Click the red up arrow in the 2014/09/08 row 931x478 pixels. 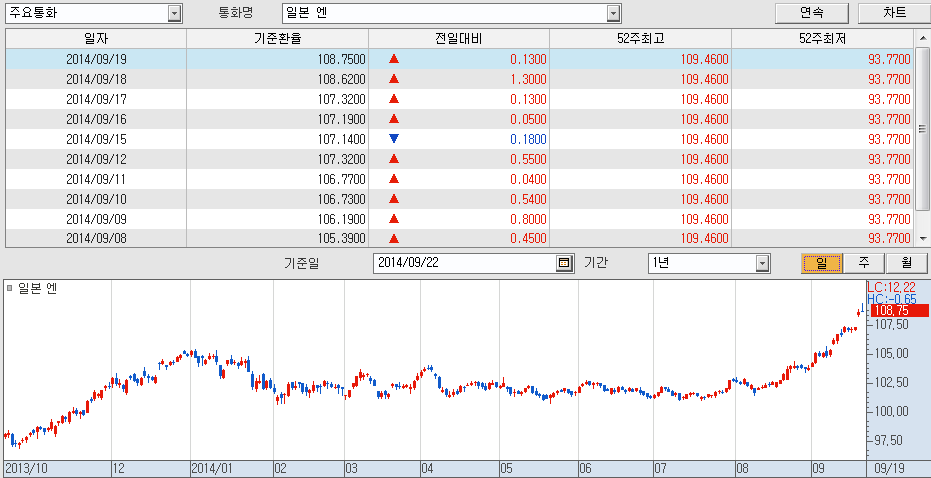(393, 239)
